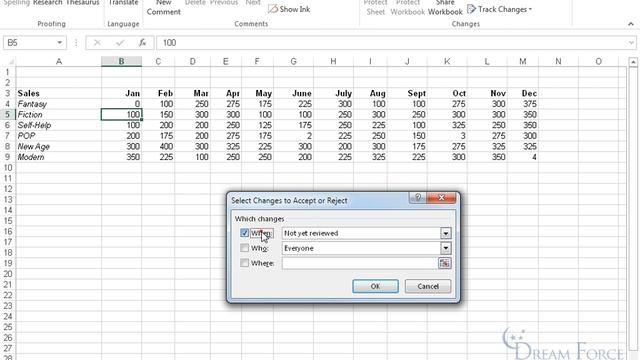Click Protect Sheet in ribbon
640x360 pixels.
376,7
